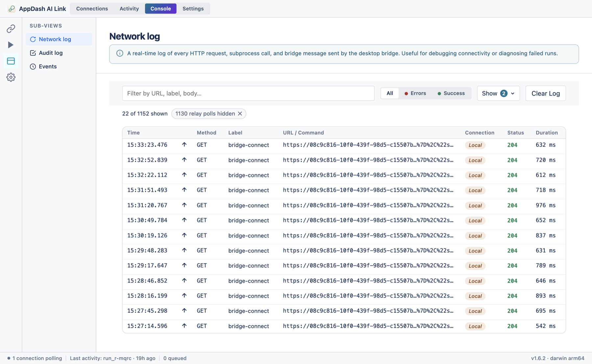Viewport: 592px width, 364px height.
Task: Click the Time column header
Action: (134, 133)
